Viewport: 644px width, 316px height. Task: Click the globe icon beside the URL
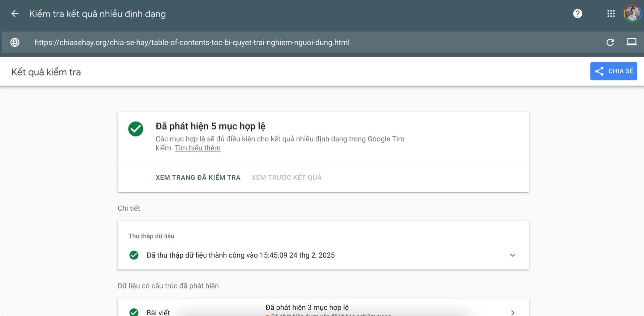coord(15,42)
